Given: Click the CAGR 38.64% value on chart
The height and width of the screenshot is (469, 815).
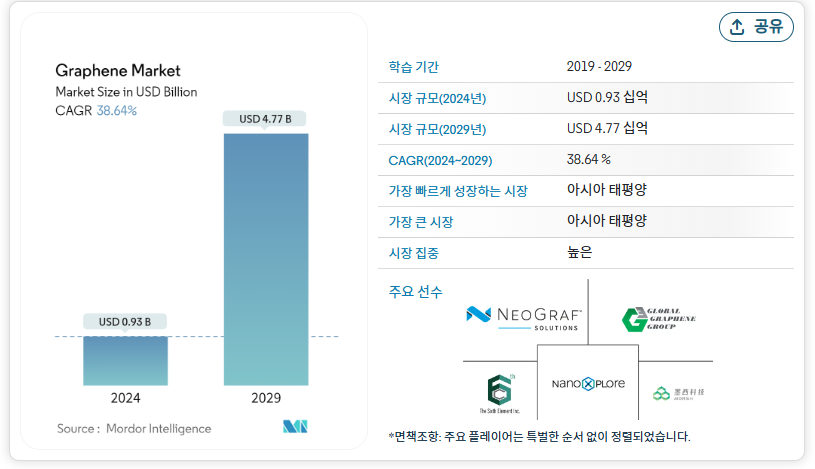Looking at the screenshot, I should click(116, 111).
